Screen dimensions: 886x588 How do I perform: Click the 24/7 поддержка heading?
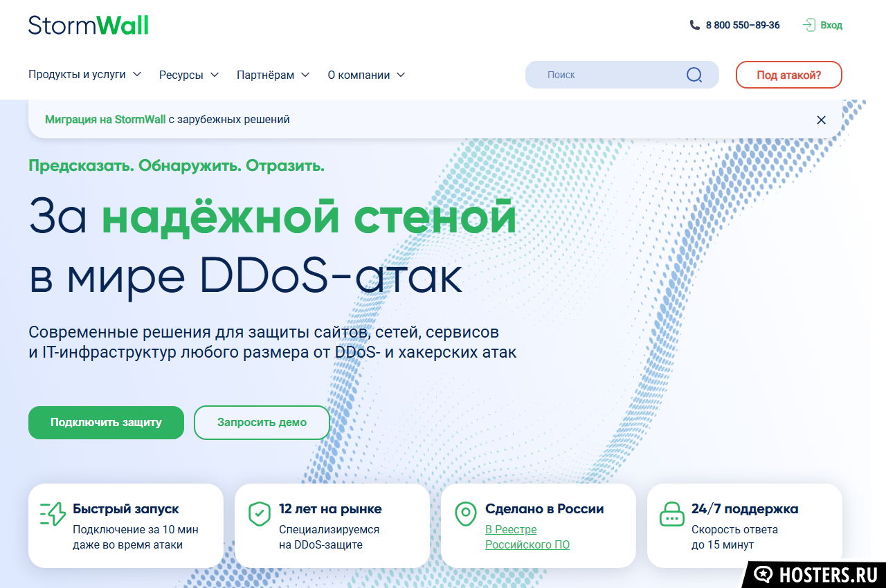pyautogui.click(x=745, y=508)
